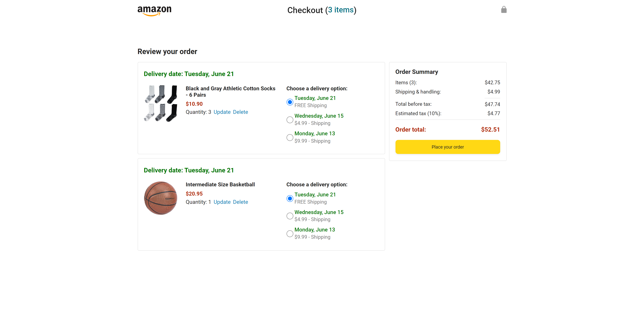644x325 pixels.
Task: Delete the socks from the order
Action: [x=240, y=112]
